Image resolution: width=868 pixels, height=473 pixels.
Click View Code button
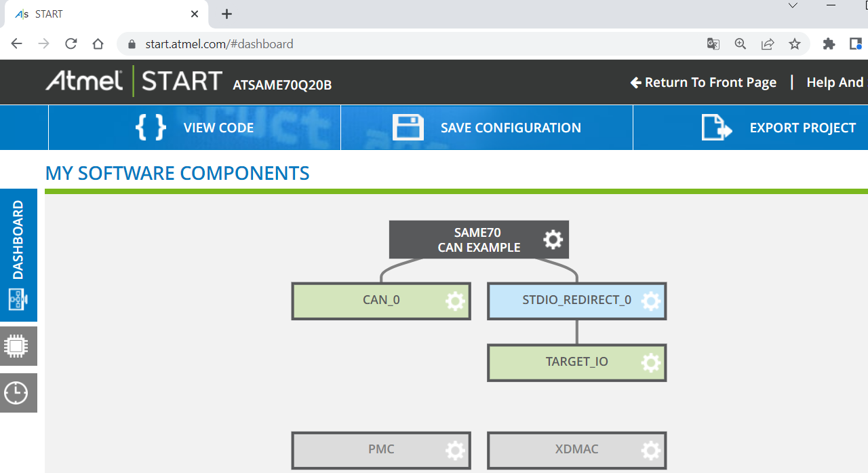click(x=195, y=128)
